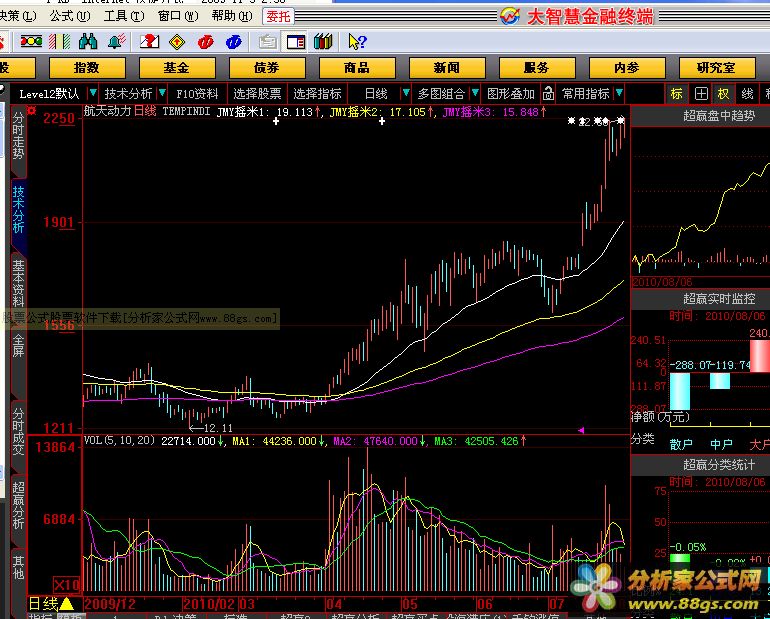Expand the 多图组合 dropdown arrow

475,93
